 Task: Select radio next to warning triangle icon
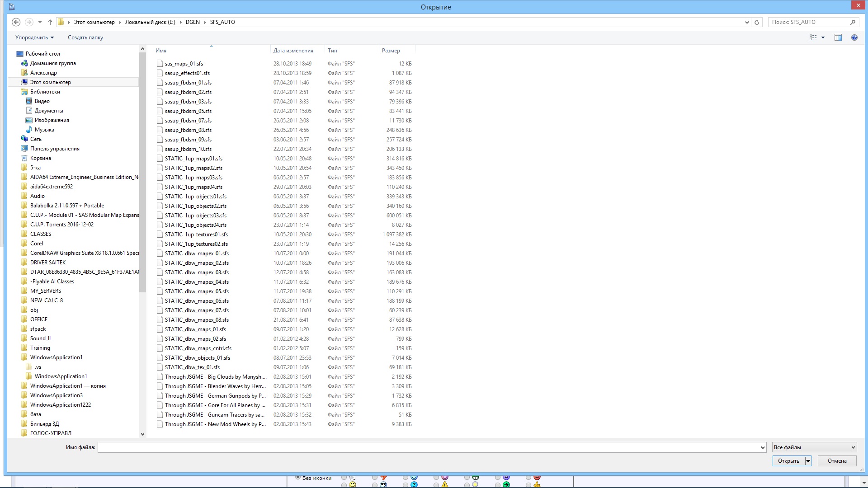[436, 485]
